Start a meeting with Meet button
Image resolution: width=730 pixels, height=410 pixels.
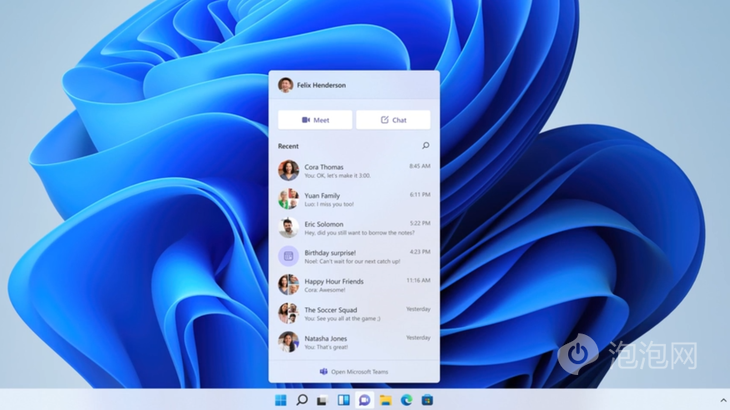(315, 120)
